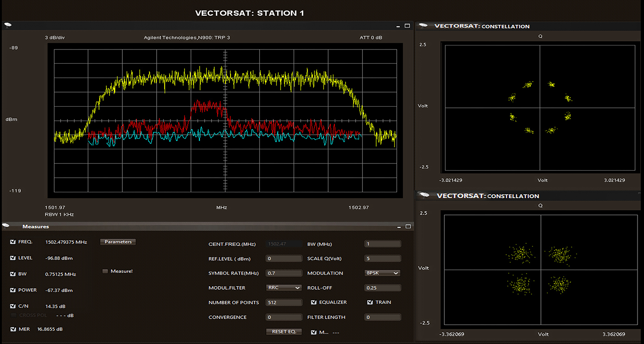Click the NUMBER OF POINTS field showing 512
The image size is (644, 344).
click(283, 302)
